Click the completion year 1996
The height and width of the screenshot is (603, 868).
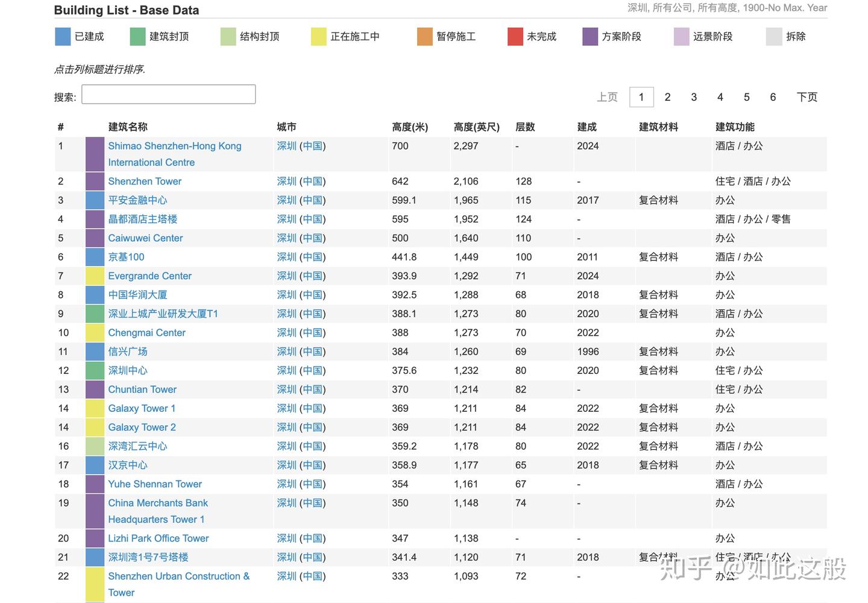588,352
